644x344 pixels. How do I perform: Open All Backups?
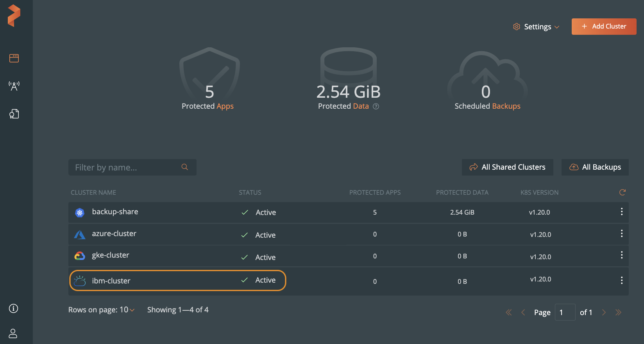[595, 167]
